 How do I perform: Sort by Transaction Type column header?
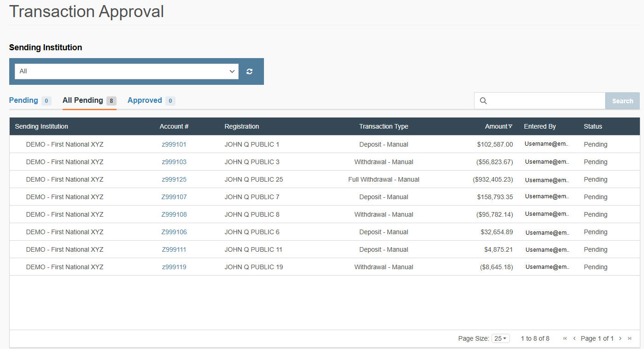click(384, 126)
